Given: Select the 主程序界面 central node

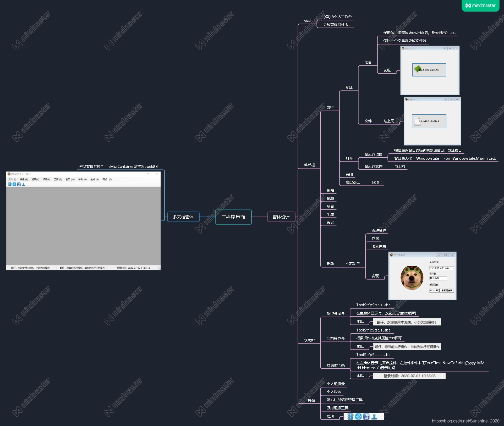Looking at the screenshot, I should (233, 217).
